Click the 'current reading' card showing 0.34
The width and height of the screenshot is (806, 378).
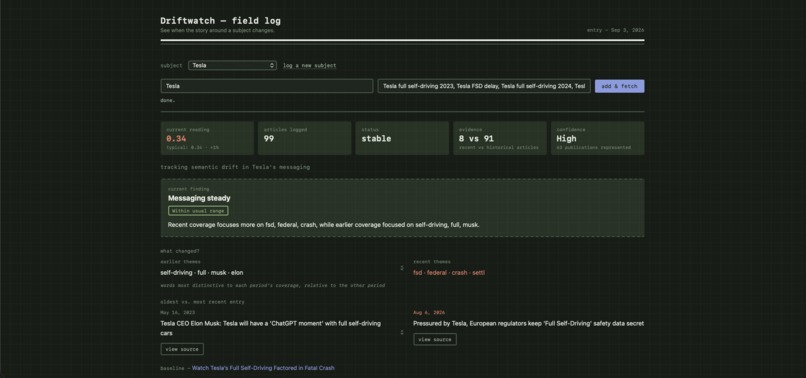(x=207, y=138)
